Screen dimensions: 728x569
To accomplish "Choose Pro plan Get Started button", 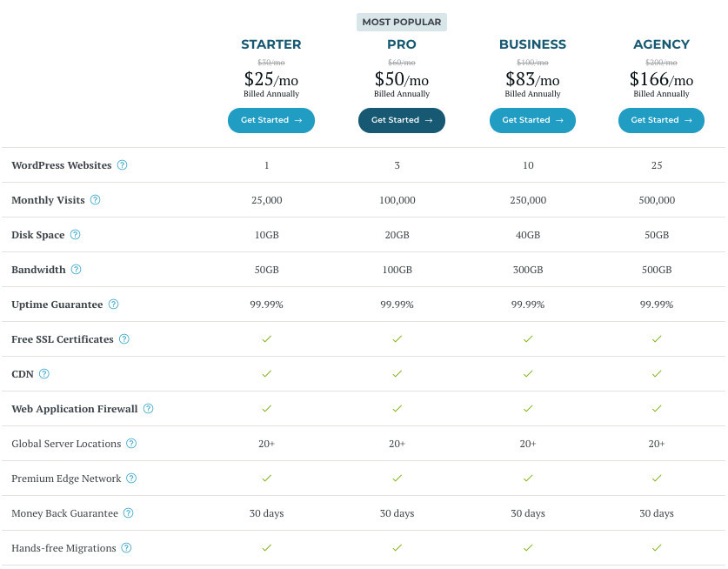I will coord(402,120).
